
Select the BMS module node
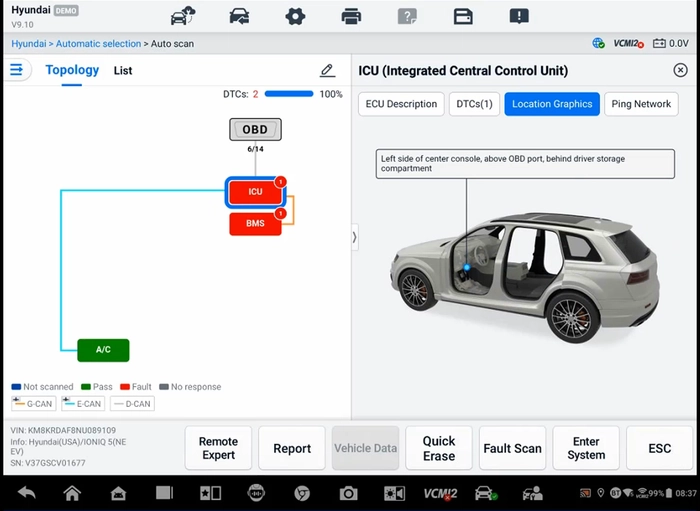(x=255, y=224)
